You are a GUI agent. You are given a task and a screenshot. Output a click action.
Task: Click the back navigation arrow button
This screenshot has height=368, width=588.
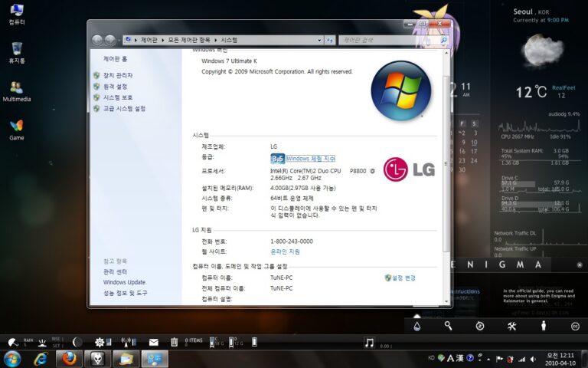point(97,40)
